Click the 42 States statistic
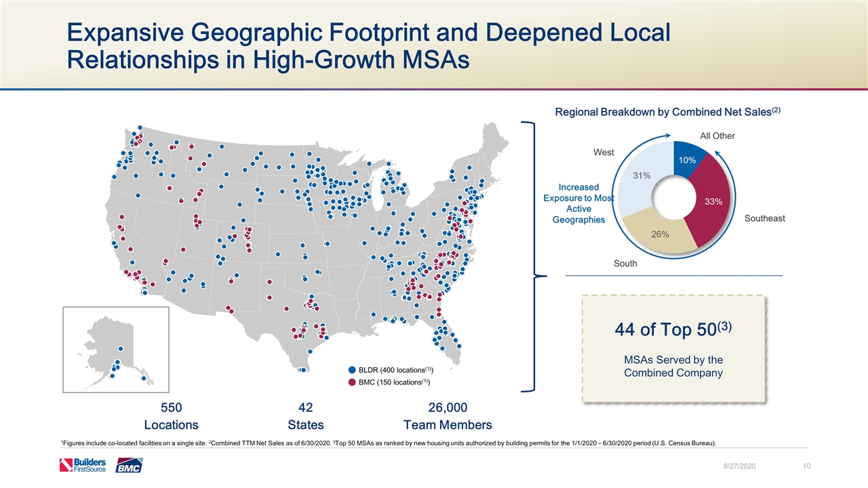 305,415
